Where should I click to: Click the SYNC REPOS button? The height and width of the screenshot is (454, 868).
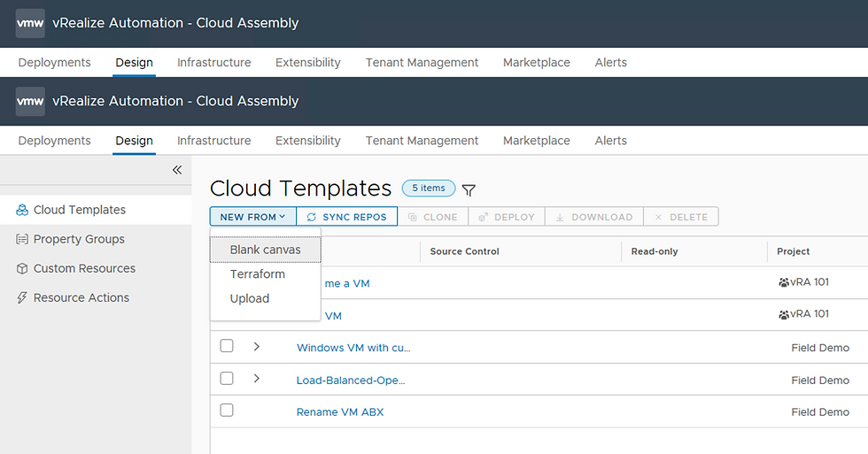pos(347,217)
